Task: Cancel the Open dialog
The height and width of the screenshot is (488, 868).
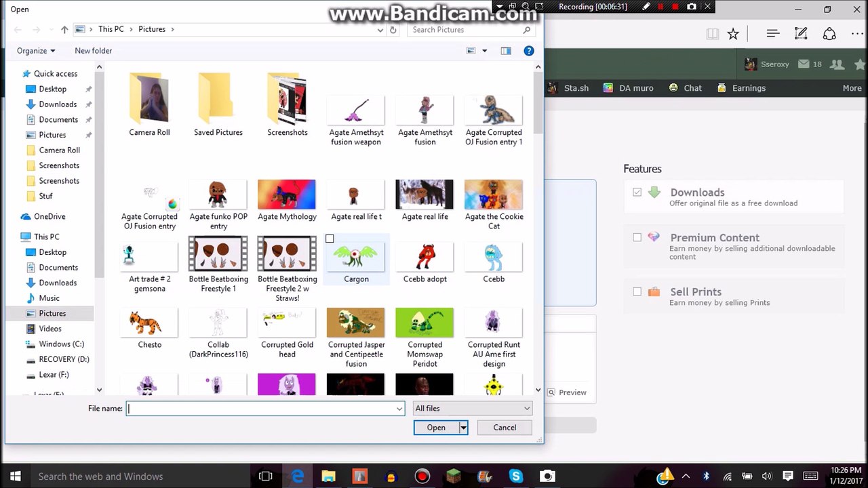Action: point(505,428)
